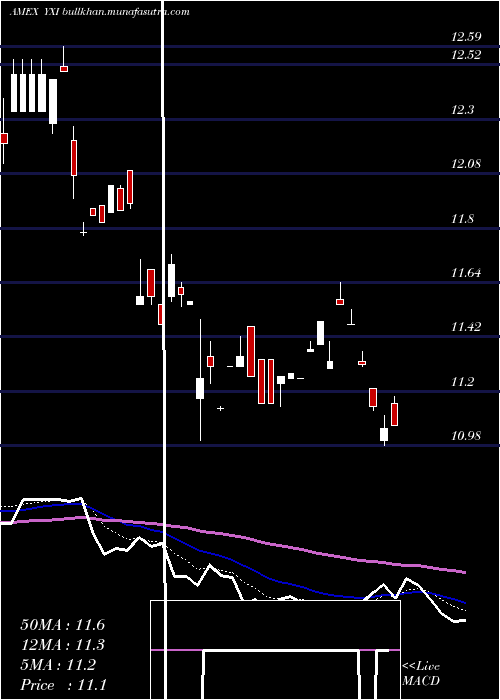The width and height of the screenshot is (500, 700).
Task: Click the 50MA : 11.6 readout
Action: click(62, 625)
